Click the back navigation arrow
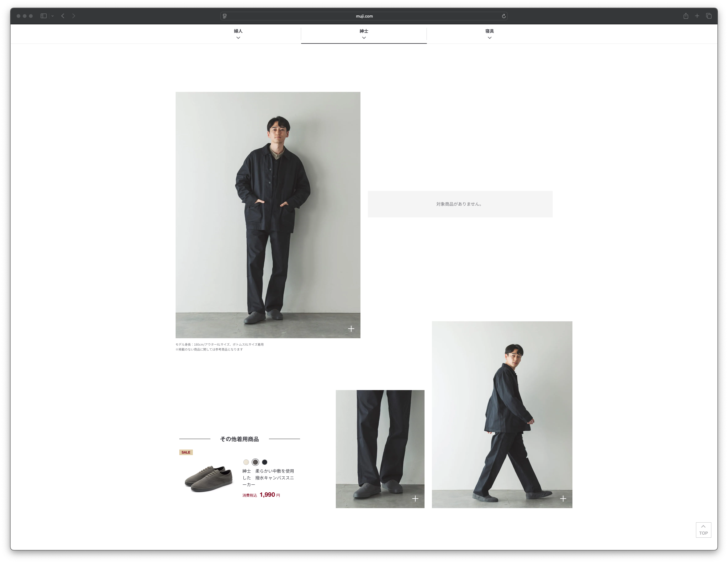This screenshot has height=563, width=728. click(63, 16)
